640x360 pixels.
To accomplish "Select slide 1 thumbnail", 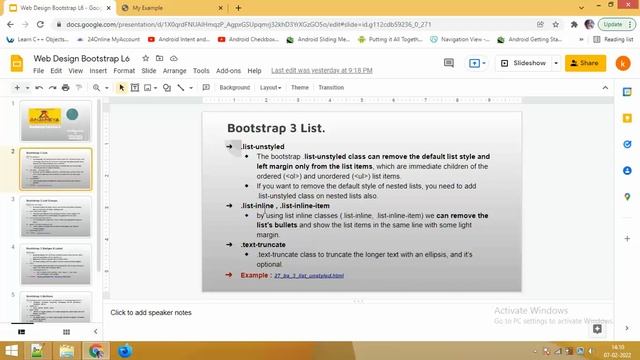I will 56,121.
